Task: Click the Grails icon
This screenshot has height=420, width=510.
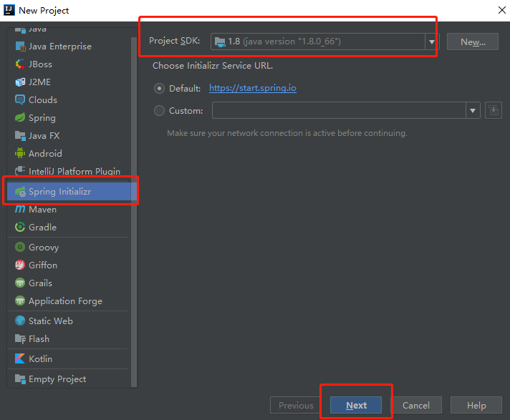Action: tap(20, 283)
